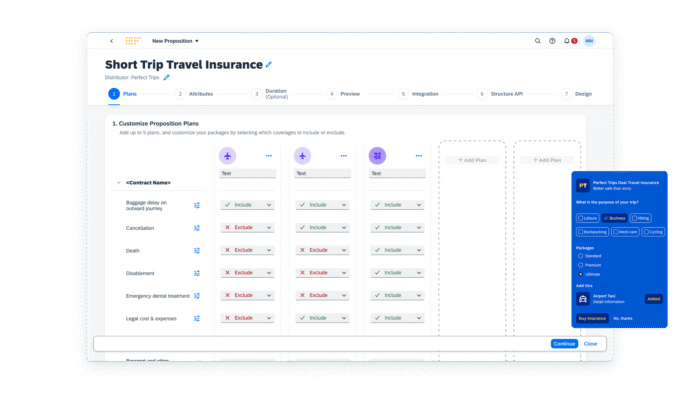700x394 pixels.
Task: Select the Standard package radio button
Action: click(x=580, y=256)
